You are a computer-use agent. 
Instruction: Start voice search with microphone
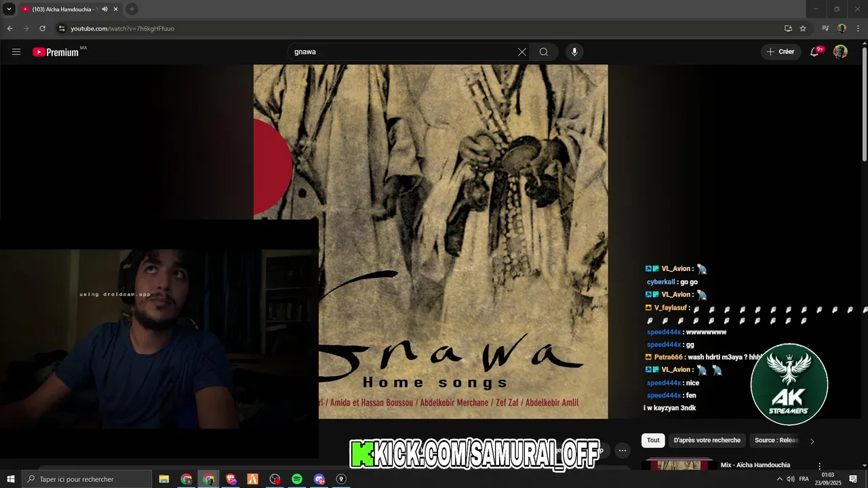574,52
